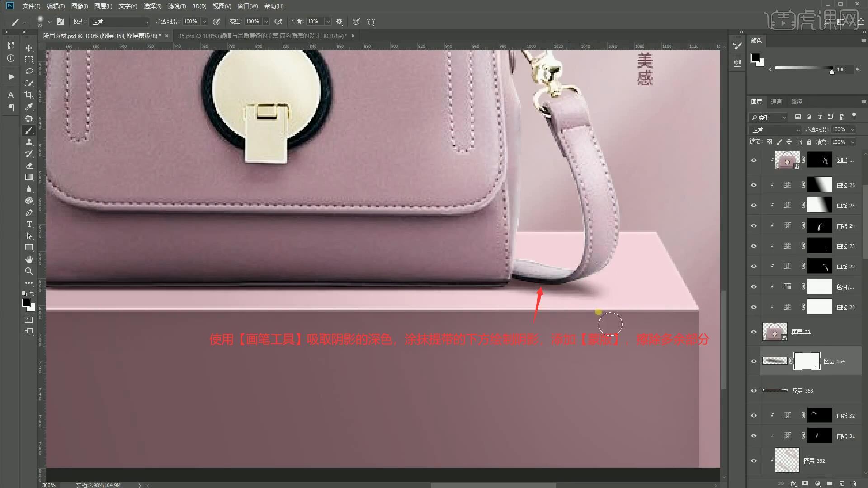Select the Crop tool
Image resolution: width=868 pixels, height=488 pixels.
click(x=29, y=95)
